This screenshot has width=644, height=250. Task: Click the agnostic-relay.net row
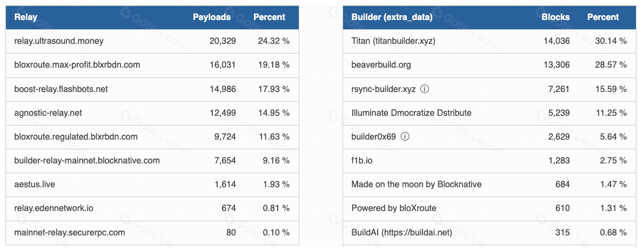click(x=48, y=113)
